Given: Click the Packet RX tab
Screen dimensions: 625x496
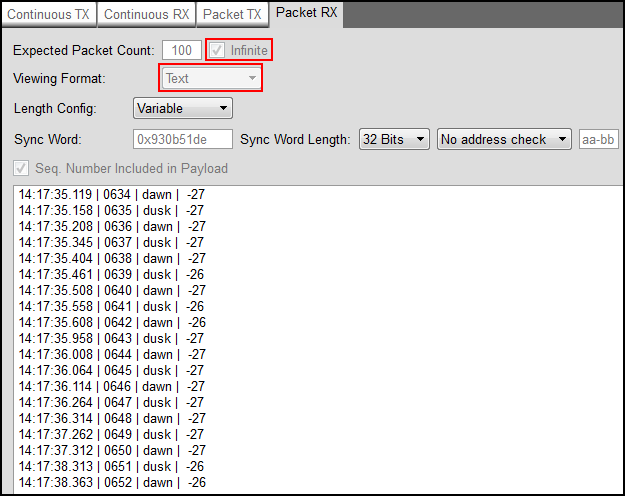Looking at the screenshot, I should [307, 13].
